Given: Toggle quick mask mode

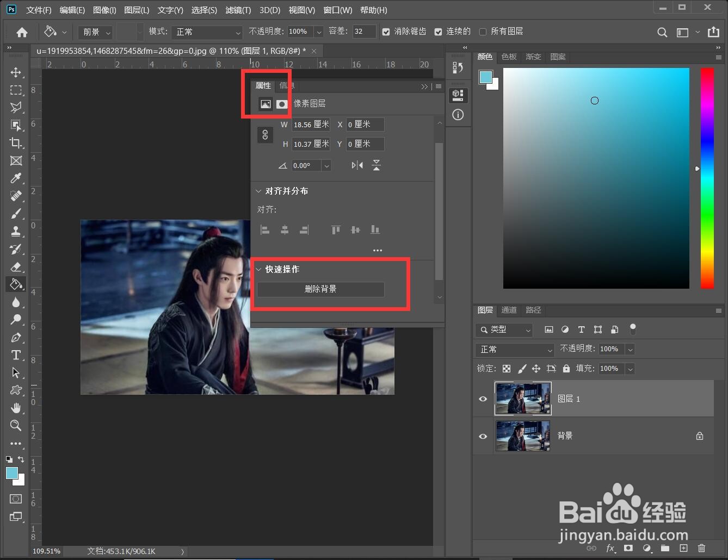Looking at the screenshot, I should click(x=16, y=499).
